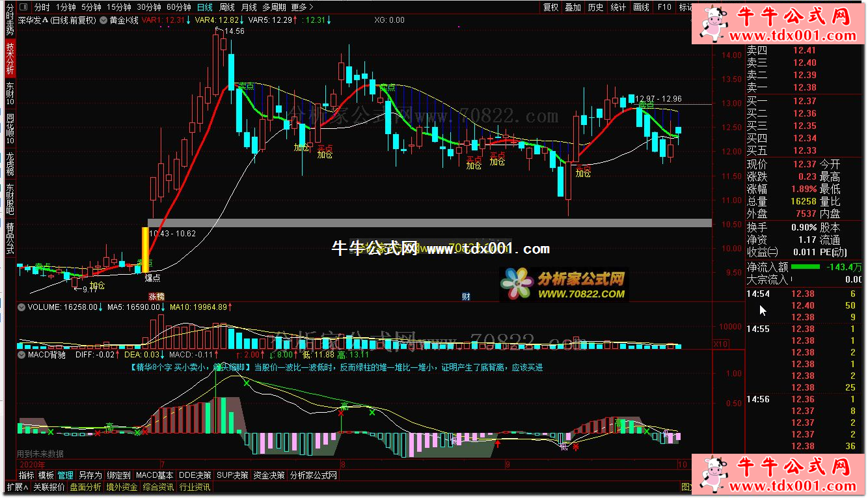Expand the MACD背驰 indicator arrow icon
Viewport: 868px width, 498px height.
21,355
